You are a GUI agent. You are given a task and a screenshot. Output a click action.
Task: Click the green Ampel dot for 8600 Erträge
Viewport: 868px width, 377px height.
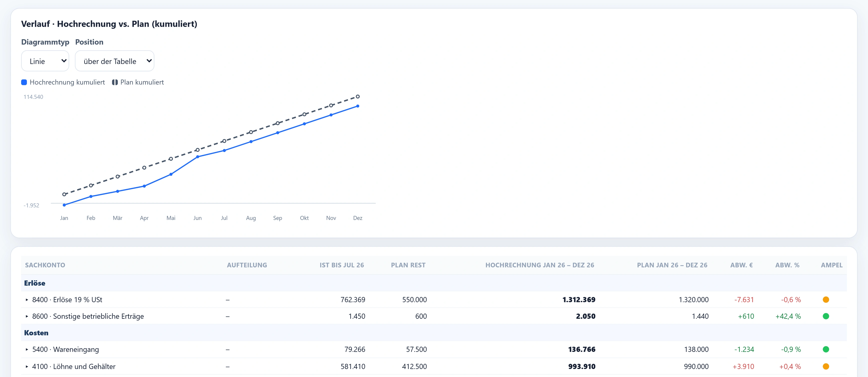(x=826, y=316)
